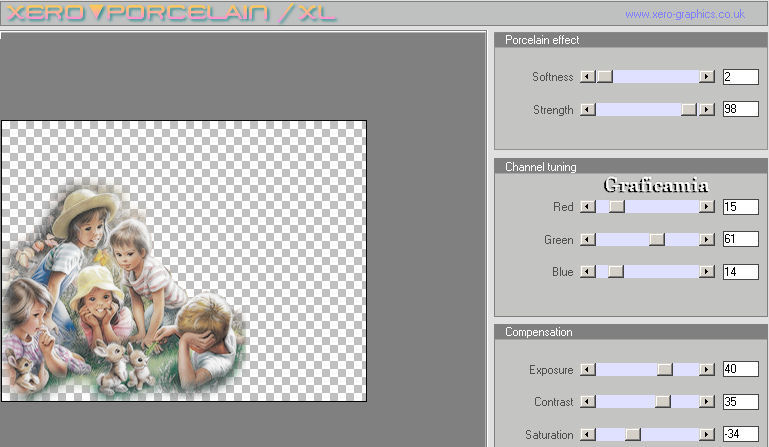Click the Exposure label
This screenshot has height=447, width=769.
551,370
